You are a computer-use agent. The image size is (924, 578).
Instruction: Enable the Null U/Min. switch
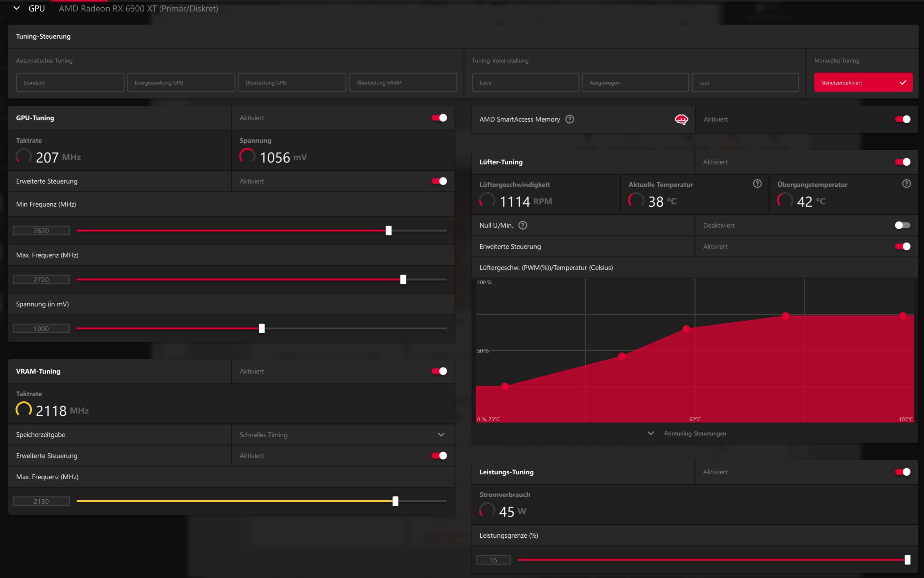point(902,226)
